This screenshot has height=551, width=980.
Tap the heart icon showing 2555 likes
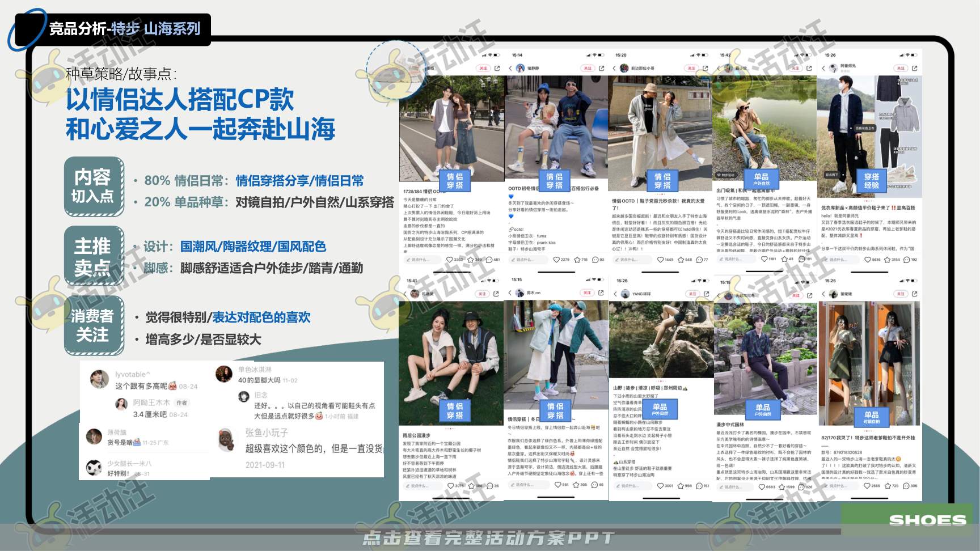click(867, 486)
